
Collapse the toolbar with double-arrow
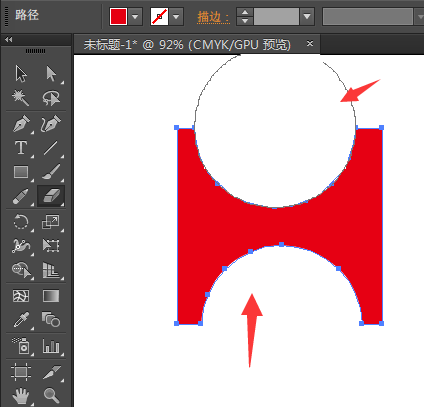coord(9,40)
